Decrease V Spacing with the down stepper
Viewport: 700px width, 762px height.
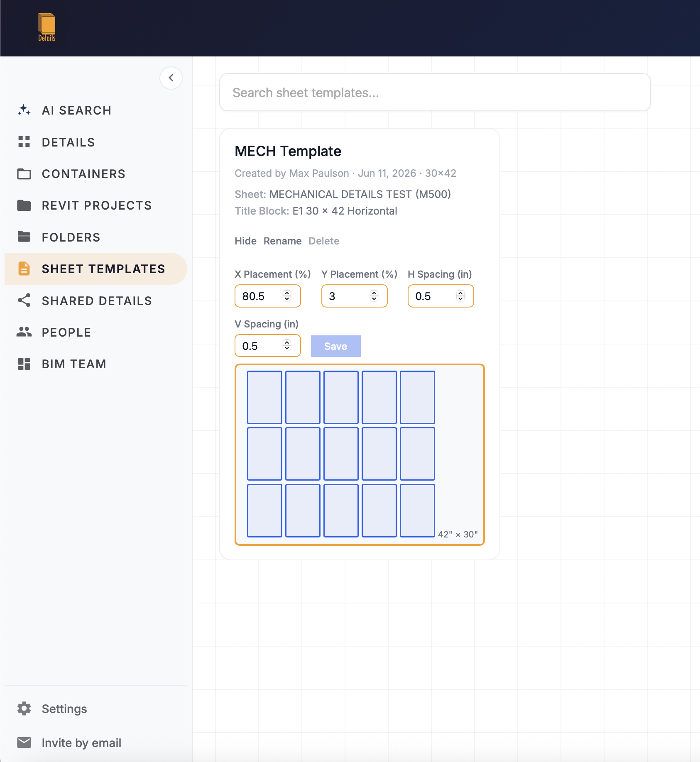(x=287, y=349)
